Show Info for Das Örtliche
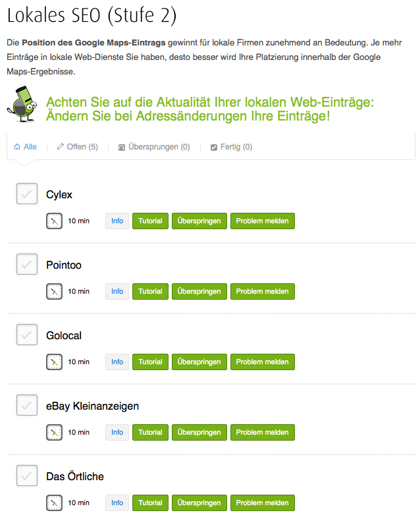Viewport: 420px width, 521px height. tap(117, 503)
